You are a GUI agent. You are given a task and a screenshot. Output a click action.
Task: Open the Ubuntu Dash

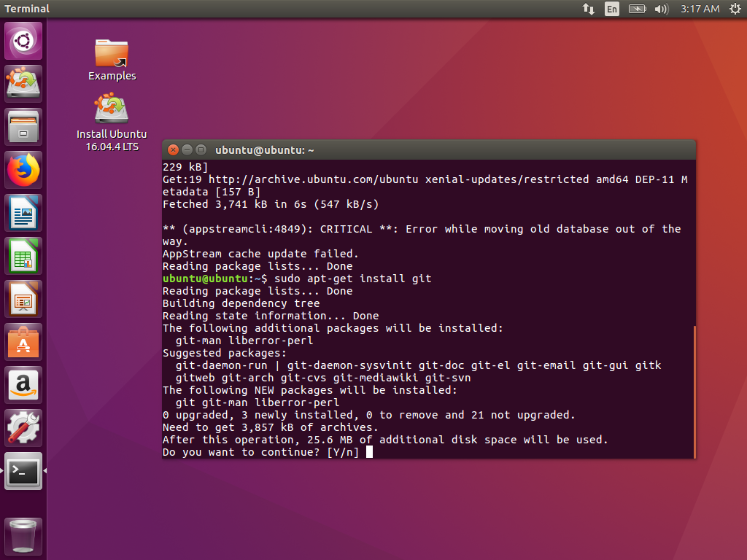point(23,40)
